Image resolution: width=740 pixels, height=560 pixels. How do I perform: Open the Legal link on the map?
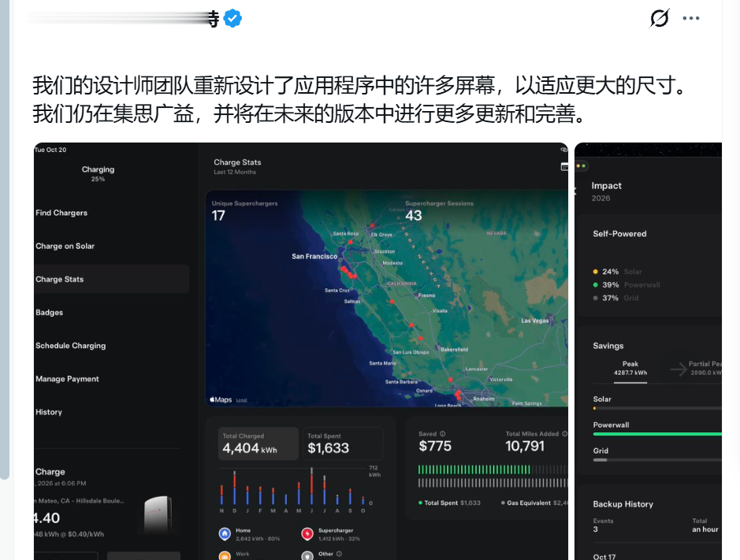point(242,400)
